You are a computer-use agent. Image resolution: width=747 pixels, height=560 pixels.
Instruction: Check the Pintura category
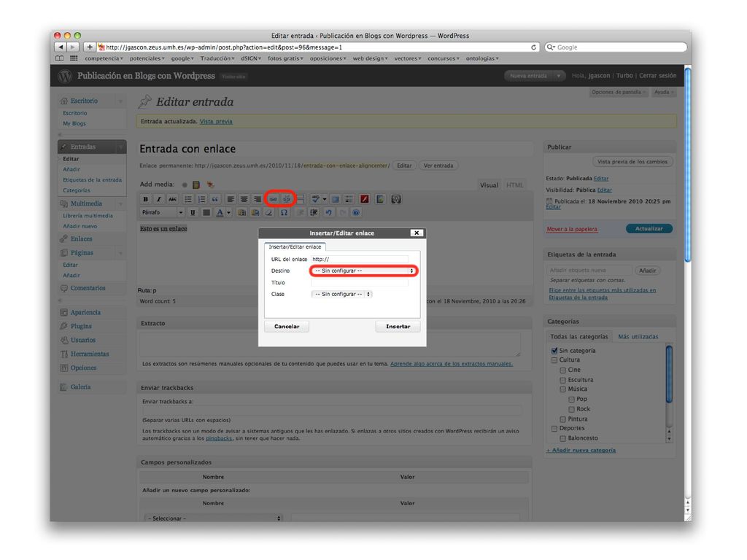[563, 419]
